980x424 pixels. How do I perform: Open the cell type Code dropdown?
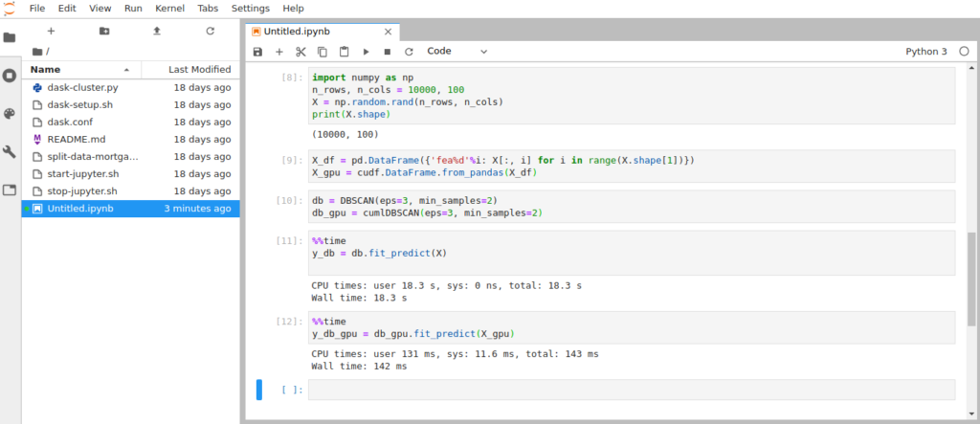457,52
